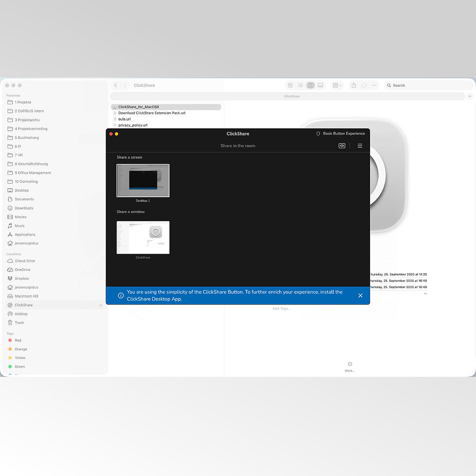
Task: Go back in Finder window
Action: pyautogui.click(x=116, y=85)
